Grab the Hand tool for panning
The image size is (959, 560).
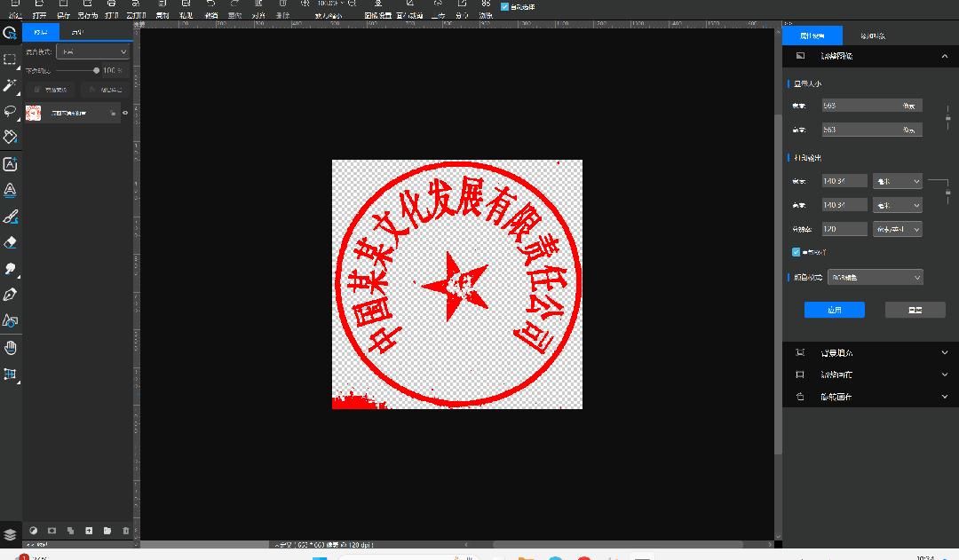tap(11, 347)
